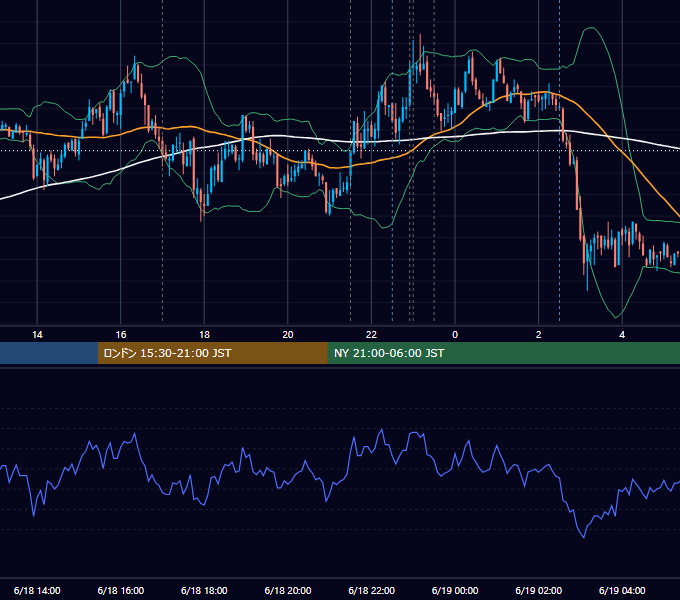Click the 6/19 02:00 date label

539,590
